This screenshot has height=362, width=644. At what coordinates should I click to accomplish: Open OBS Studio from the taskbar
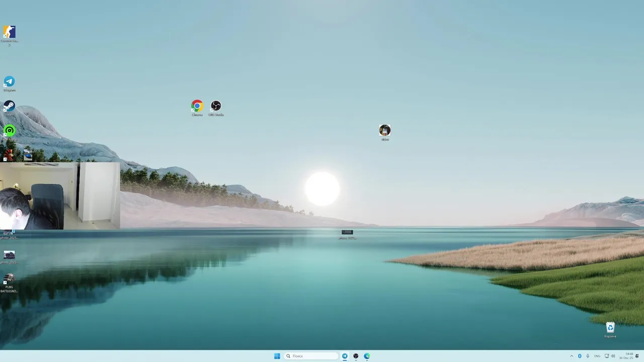[356, 356]
